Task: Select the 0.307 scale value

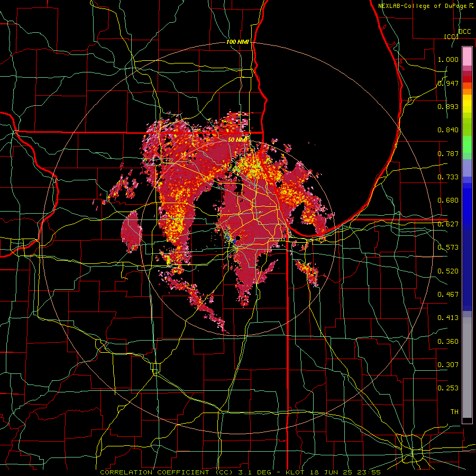Action: click(448, 365)
